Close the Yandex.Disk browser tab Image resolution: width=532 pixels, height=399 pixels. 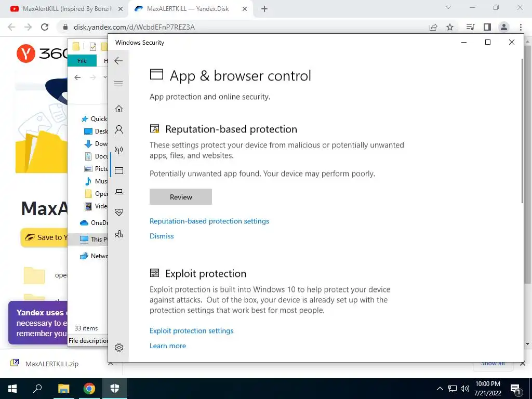(x=245, y=9)
